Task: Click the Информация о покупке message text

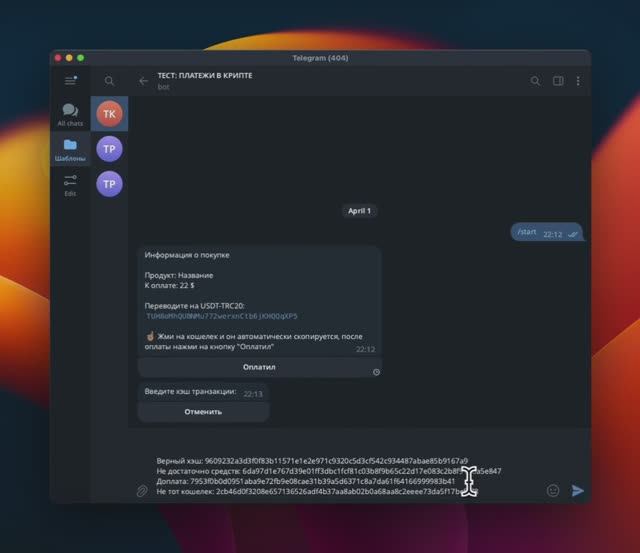Action: click(187, 255)
